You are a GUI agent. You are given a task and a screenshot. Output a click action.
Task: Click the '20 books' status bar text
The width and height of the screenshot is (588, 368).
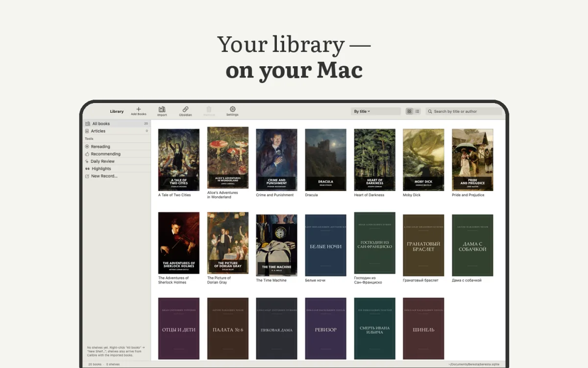click(95, 364)
